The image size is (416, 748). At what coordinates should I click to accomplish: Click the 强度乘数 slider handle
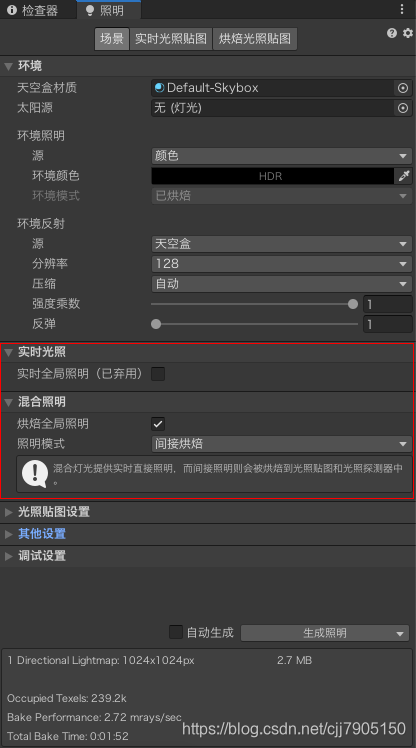point(353,304)
